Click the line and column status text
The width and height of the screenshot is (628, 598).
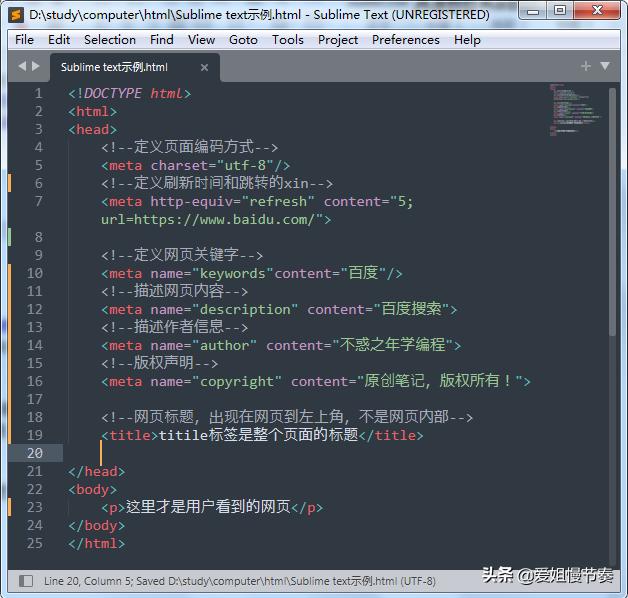[x=90, y=581]
